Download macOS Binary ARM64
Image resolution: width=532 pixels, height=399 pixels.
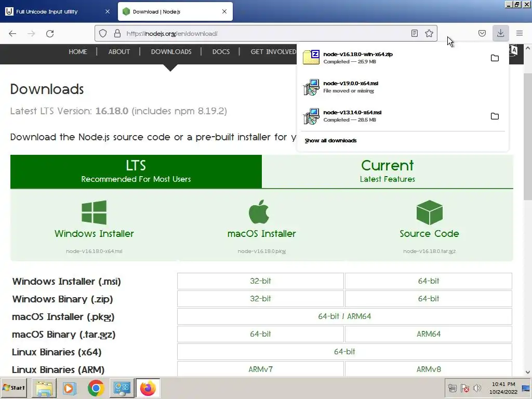click(429, 334)
